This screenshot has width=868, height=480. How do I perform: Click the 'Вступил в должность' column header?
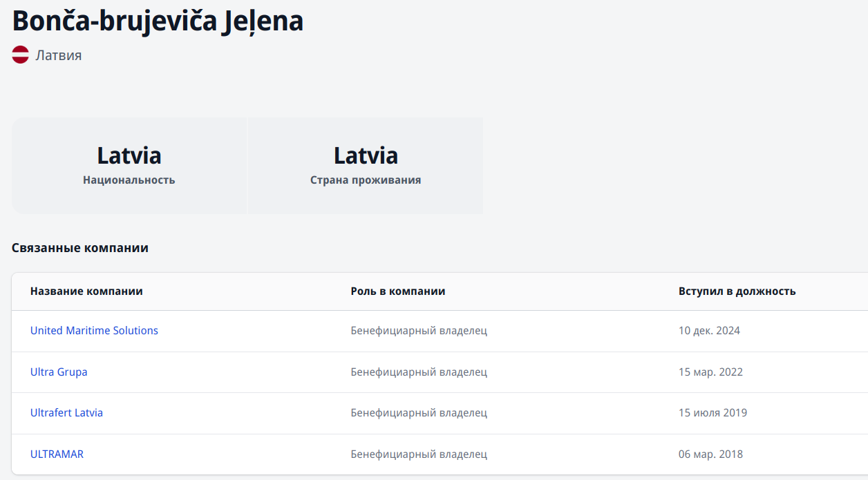click(x=737, y=291)
